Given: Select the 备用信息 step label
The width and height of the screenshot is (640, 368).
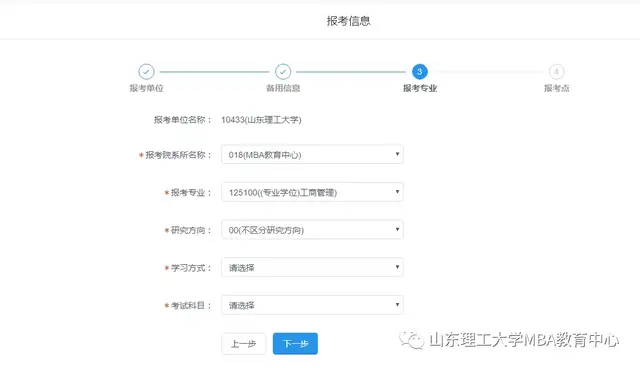Looking at the screenshot, I should tap(283, 88).
